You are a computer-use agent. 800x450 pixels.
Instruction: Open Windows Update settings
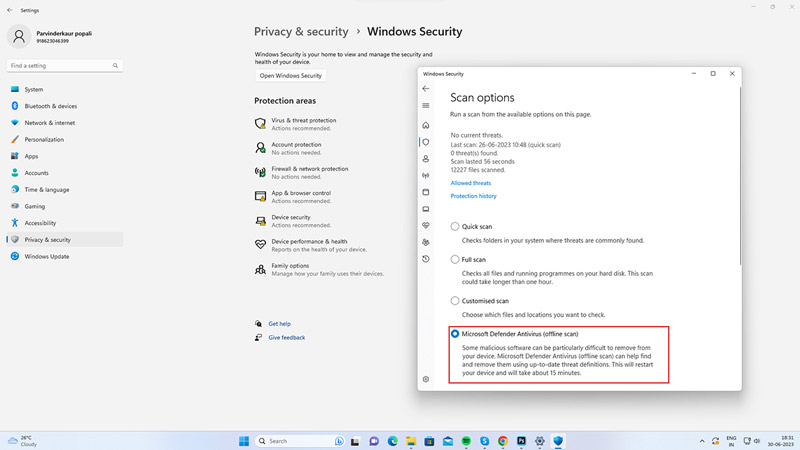tap(65, 256)
